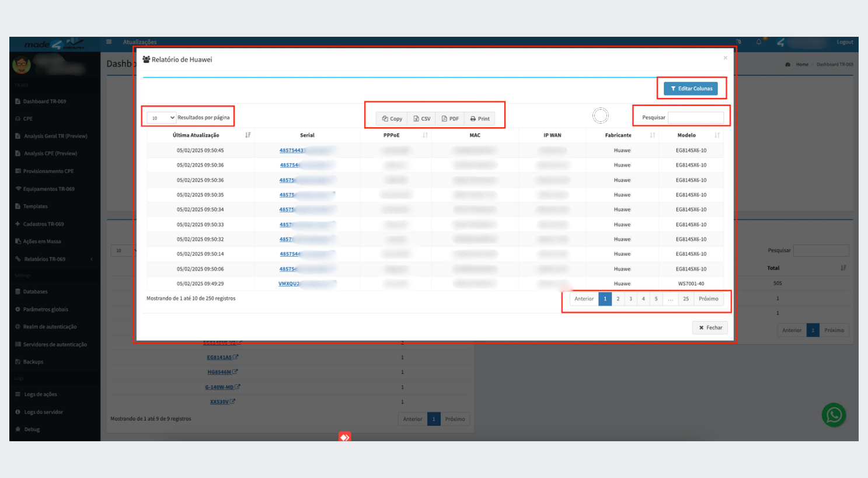The width and height of the screenshot is (868, 478).
Task: Go to page 2 of results
Action: point(618,299)
